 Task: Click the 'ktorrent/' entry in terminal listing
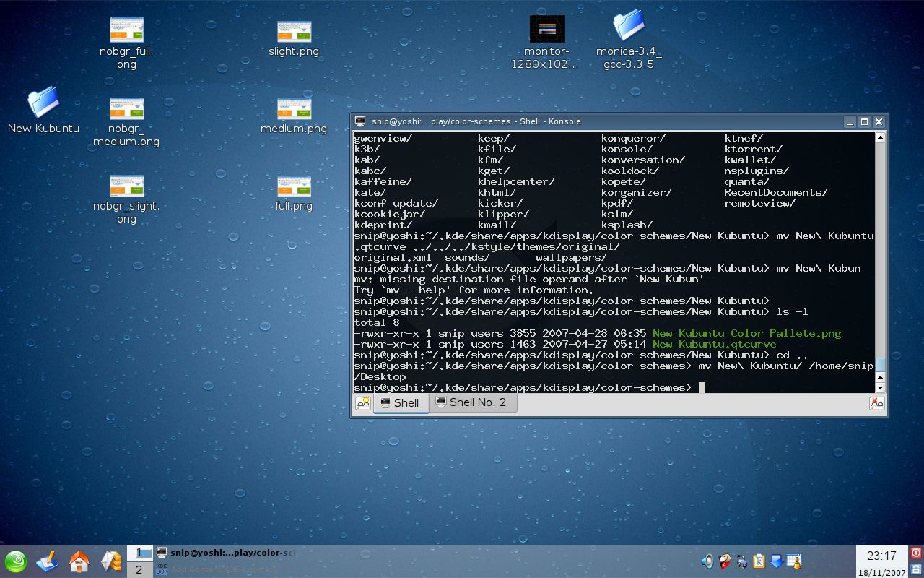[x=754, y=149]
